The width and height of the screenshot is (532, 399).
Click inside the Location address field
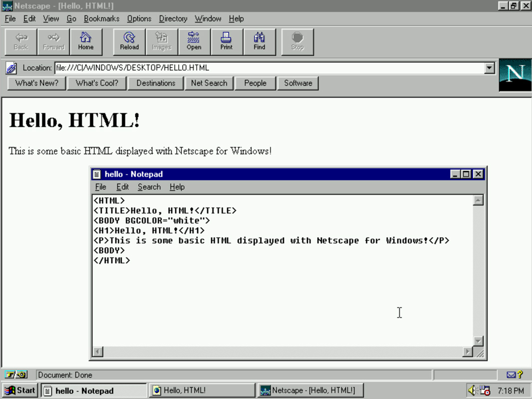pos(200,68)
